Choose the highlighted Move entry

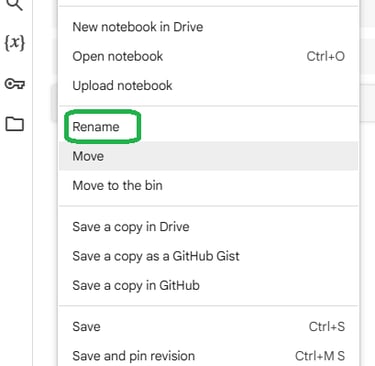[x=208, y=156]
